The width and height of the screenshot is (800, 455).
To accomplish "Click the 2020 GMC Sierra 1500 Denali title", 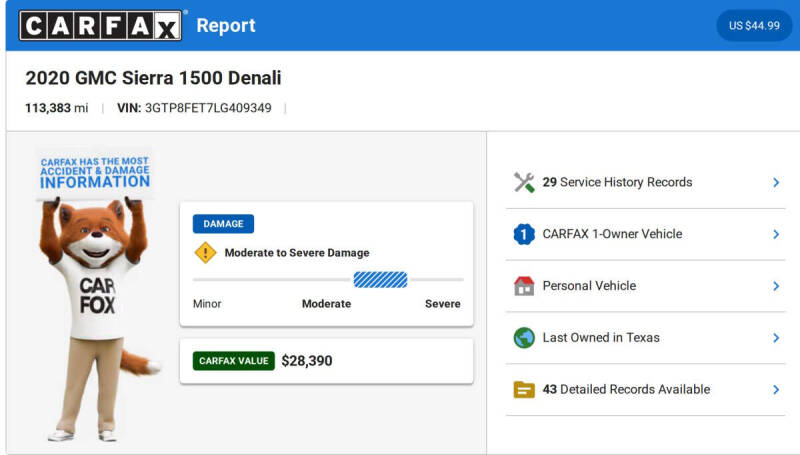I will [x=154, y=78].
